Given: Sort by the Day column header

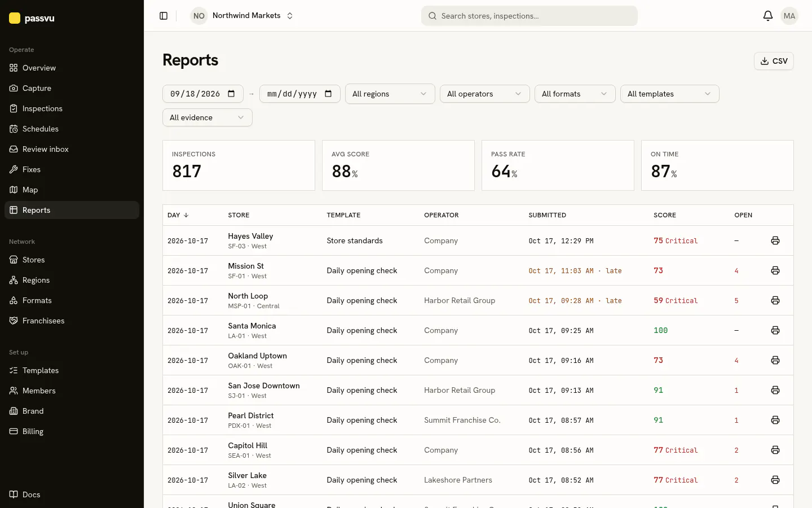Looking at the screenshot, I should [178, 215].
